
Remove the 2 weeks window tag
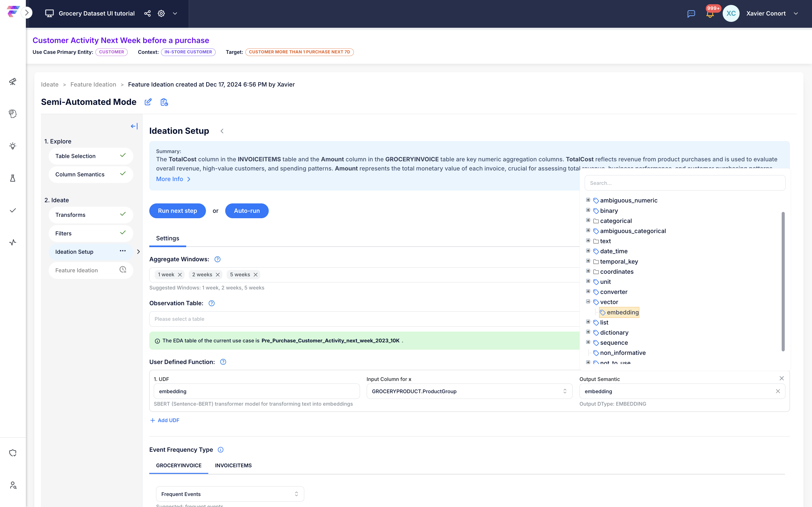(x=218, y=275)
